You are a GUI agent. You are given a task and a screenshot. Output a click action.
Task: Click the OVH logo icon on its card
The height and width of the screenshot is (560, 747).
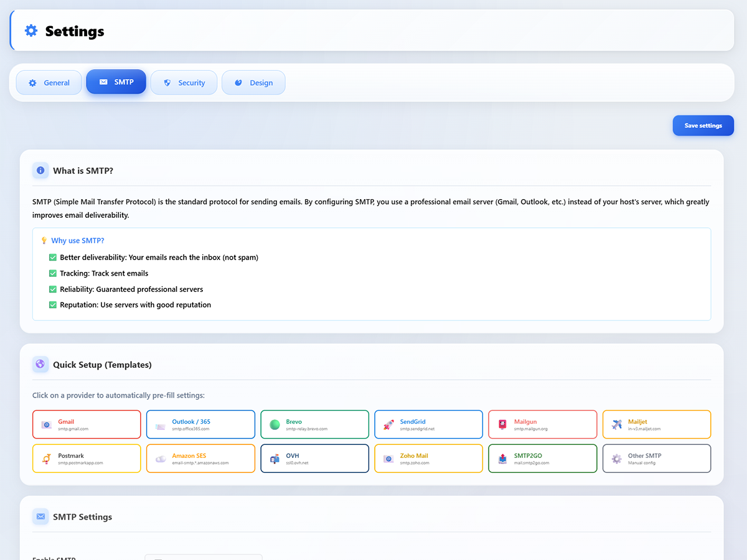274,457
